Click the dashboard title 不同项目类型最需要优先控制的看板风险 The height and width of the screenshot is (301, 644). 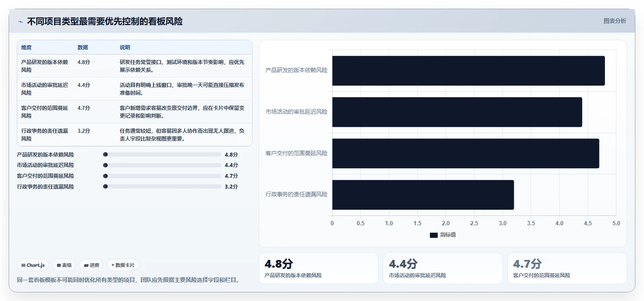[105, 21]
